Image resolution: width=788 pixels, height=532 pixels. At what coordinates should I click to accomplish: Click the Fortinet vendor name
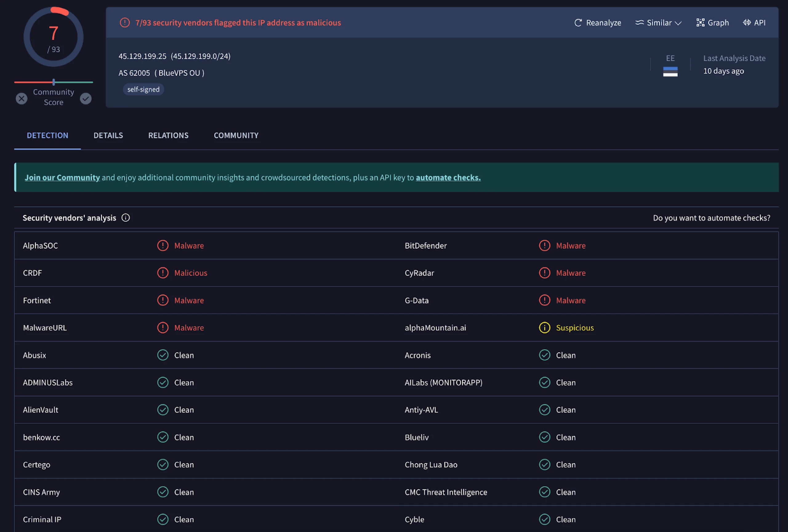(37, 300)
